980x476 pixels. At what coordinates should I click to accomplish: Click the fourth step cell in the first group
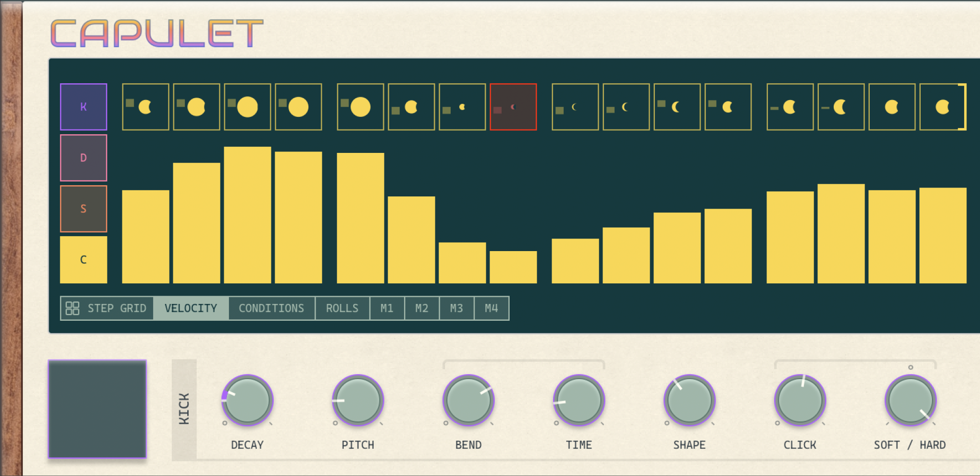[x=298, y=107]
